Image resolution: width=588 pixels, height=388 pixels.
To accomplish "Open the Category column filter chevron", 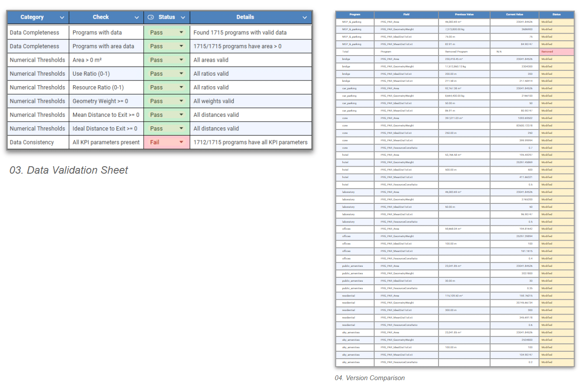I will click(62, 17).
